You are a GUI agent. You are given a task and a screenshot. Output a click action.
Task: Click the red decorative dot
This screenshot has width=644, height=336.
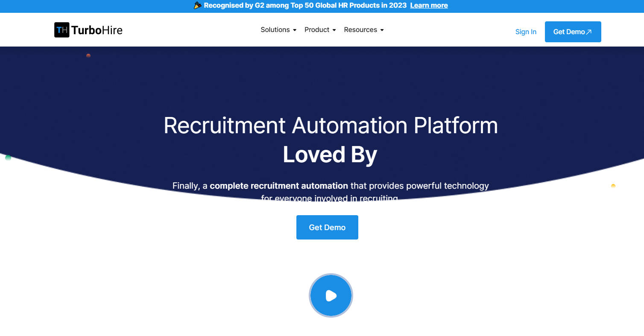click(x=88, y=56)
